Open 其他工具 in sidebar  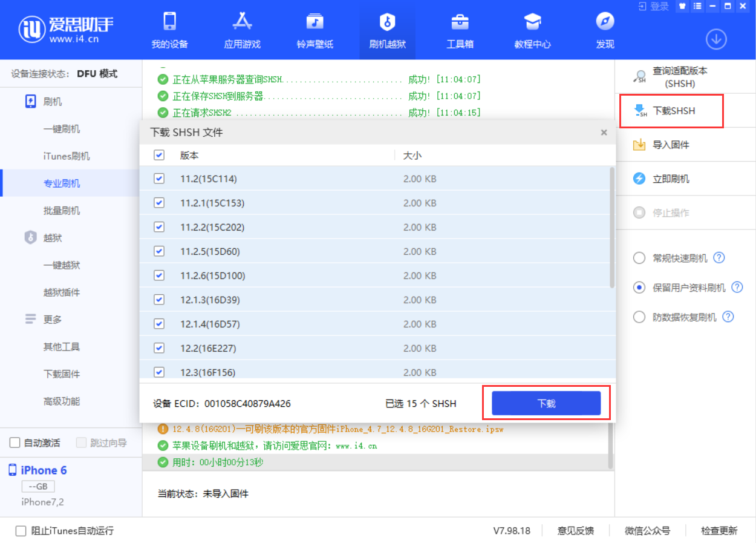[x=62, y=347]
